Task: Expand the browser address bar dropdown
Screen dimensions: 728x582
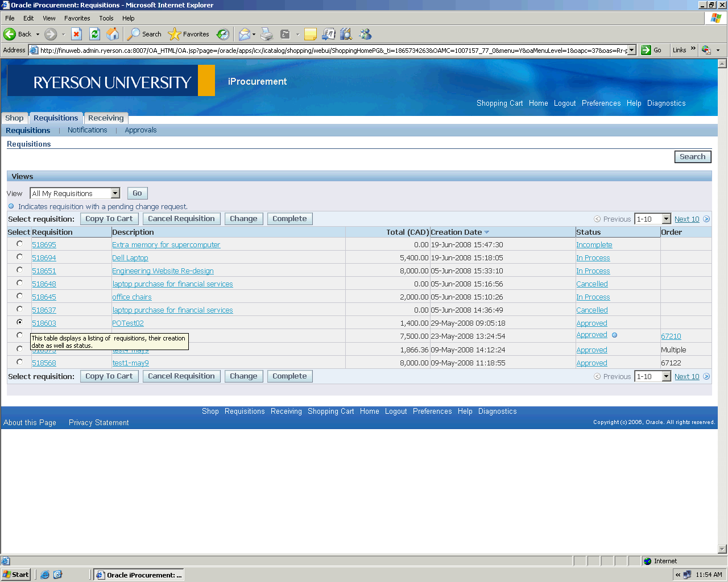Action: 631,50
